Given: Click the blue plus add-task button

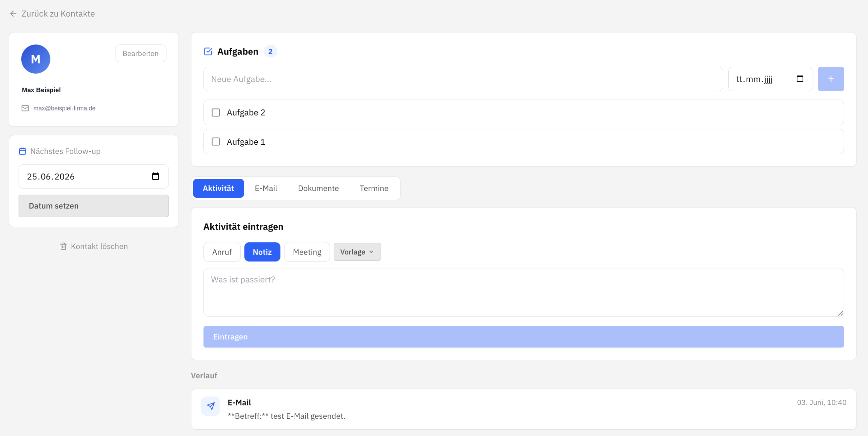Looking at the screenshot, I should coord(831,79).
